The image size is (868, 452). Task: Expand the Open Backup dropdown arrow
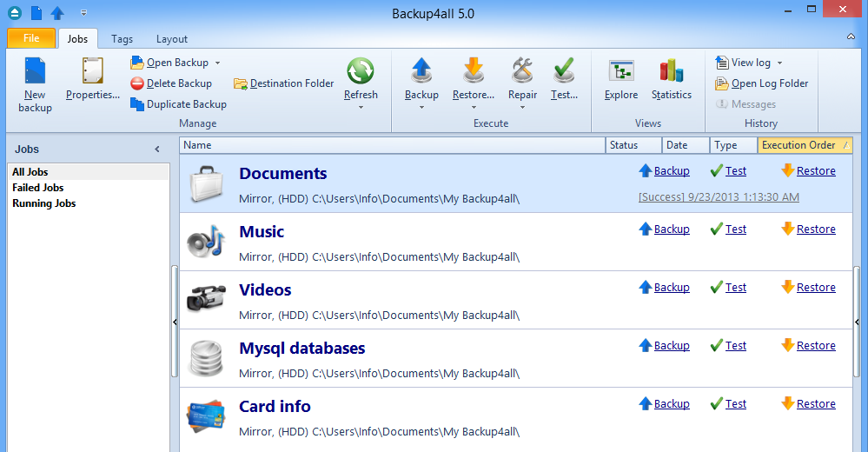217,63
